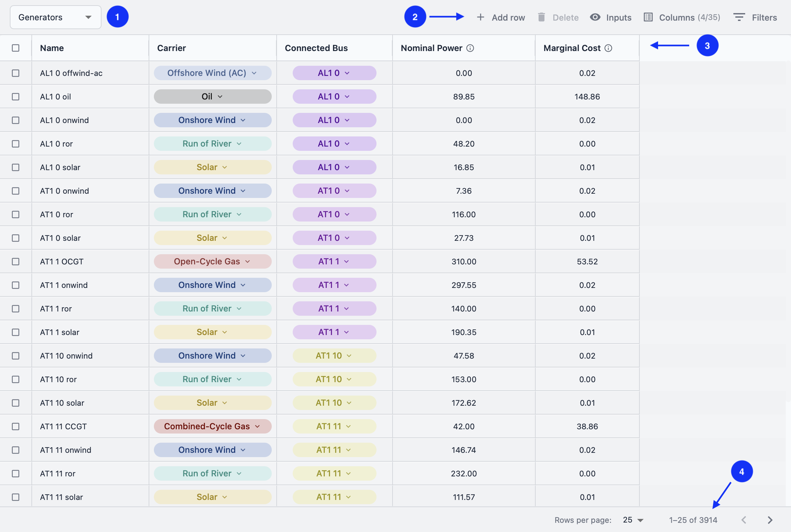Click the Filters funnel icon
Image resolution: width=791 pixels, height=532 pixels.
tap(739, 17)
